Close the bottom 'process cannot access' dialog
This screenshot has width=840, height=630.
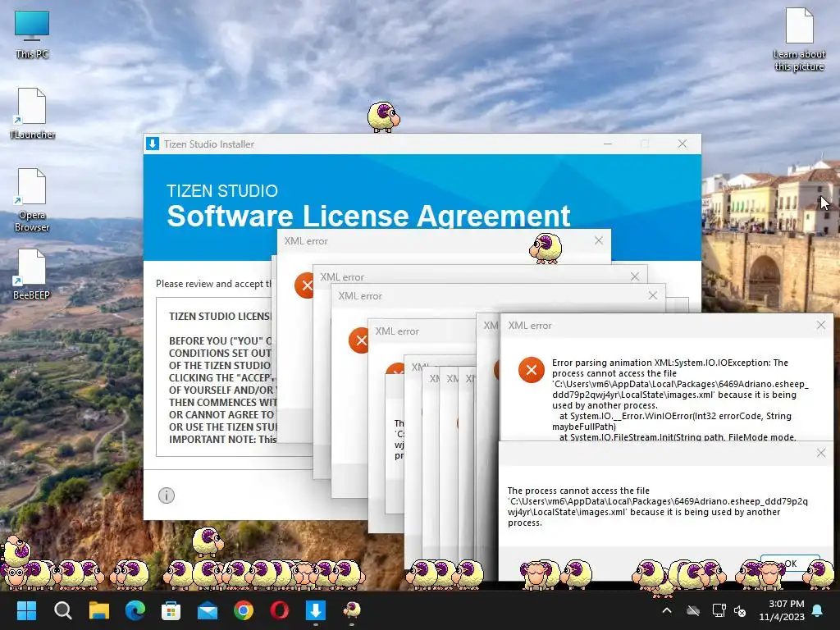(821, 453)
